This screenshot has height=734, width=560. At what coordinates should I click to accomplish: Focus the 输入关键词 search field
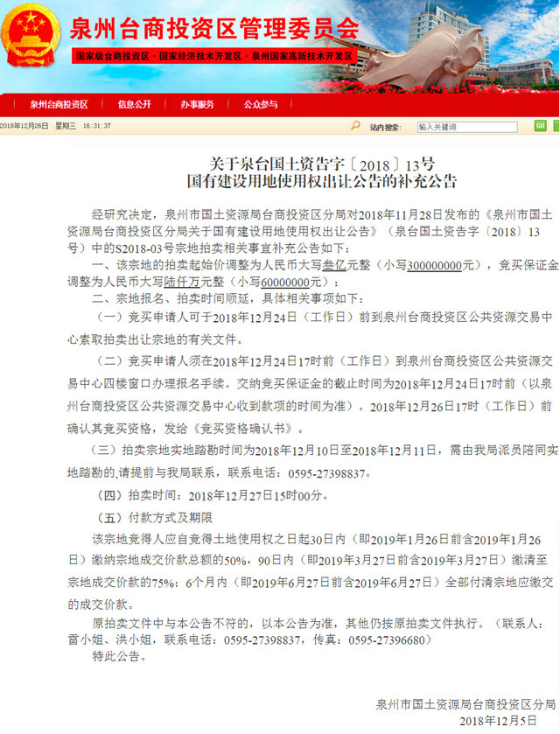coord(467,127)
